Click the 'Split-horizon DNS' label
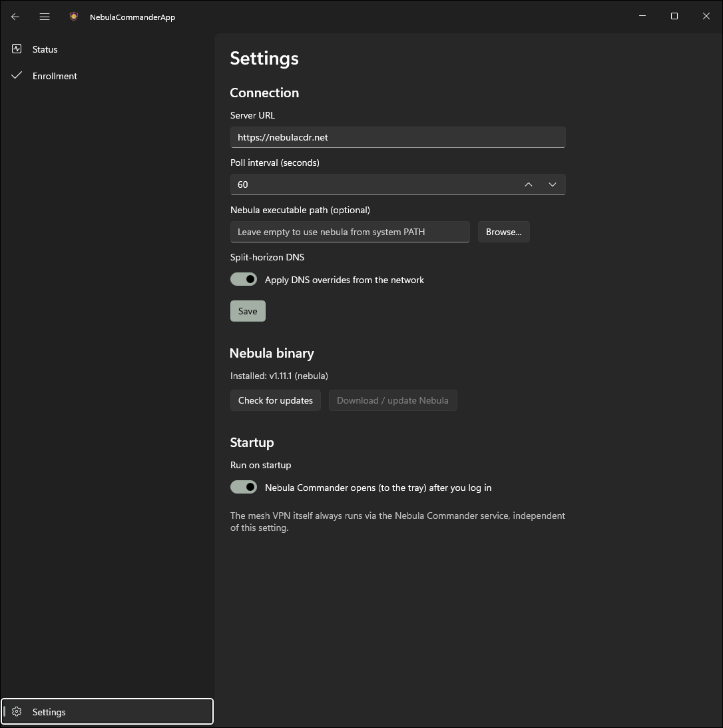The image size is (723, 728). [267, 257]
